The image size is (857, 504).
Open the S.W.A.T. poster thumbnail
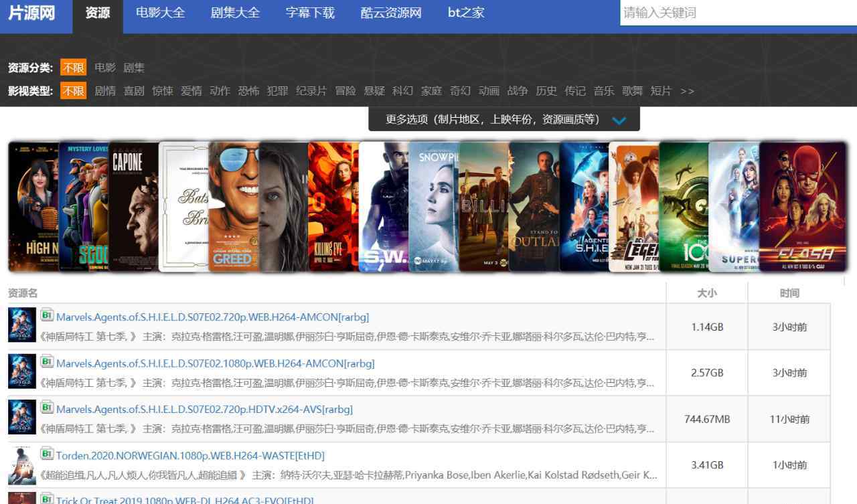(x=384, y=207)
